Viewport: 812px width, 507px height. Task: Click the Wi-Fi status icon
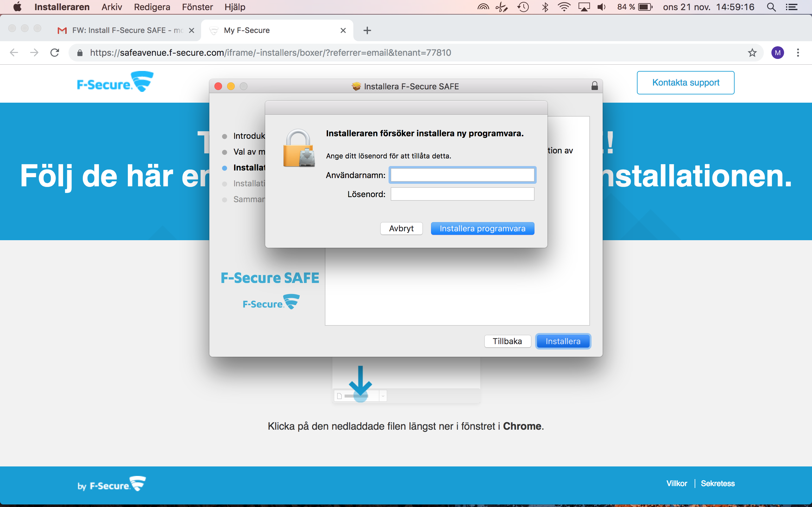[564, 7]
